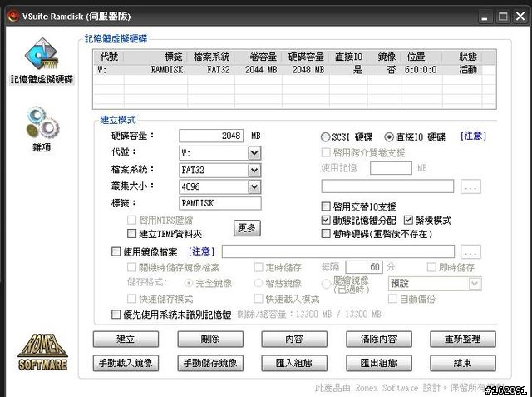Viewport: 532px width, 397px height.
Task: Enable 啟用交替IO支援 checkbox
Action: click(x=326, y=206)
